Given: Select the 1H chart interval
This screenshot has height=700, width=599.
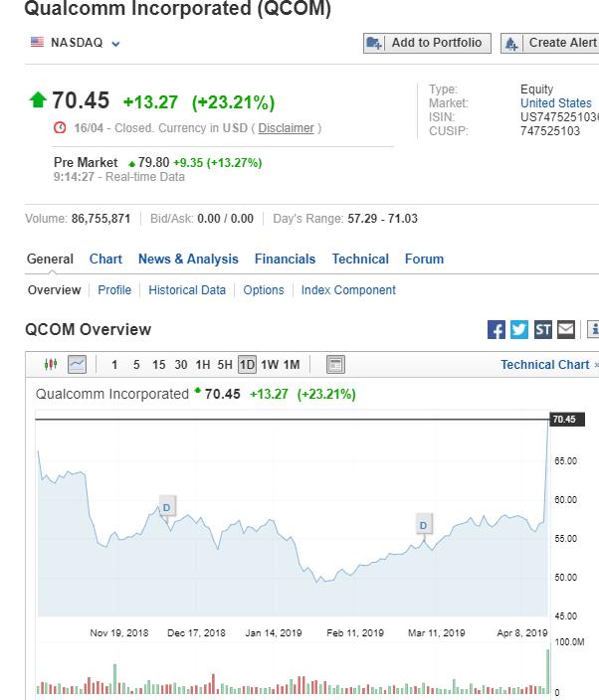Looking at the screenshot, I should pos(203,365).
